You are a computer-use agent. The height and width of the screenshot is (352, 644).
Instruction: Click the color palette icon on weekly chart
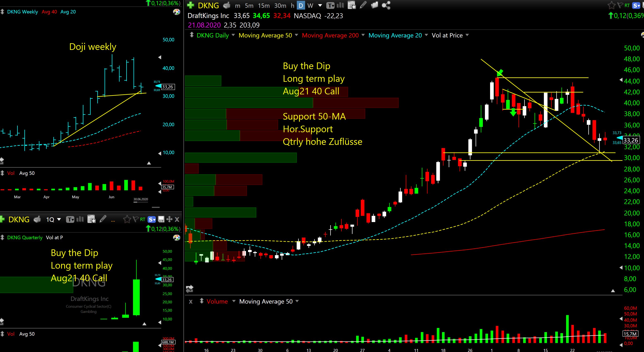coord(177,12)
